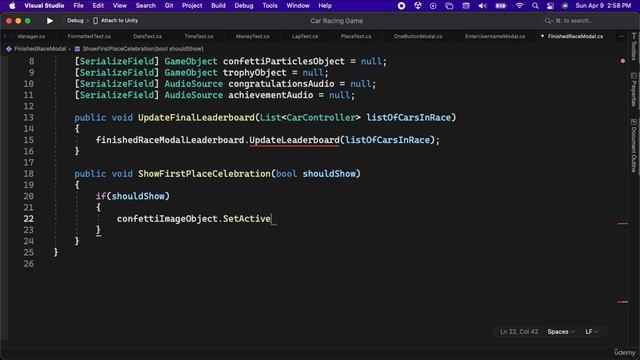
Task: Click the shouldShow condition on line 20
Action: pos(138,196)
